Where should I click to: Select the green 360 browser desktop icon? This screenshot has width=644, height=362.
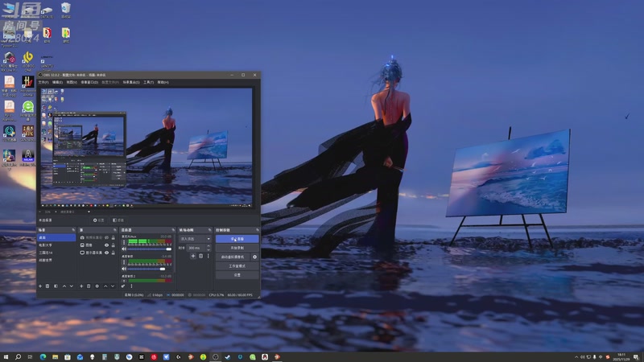[x=28, y=111]
